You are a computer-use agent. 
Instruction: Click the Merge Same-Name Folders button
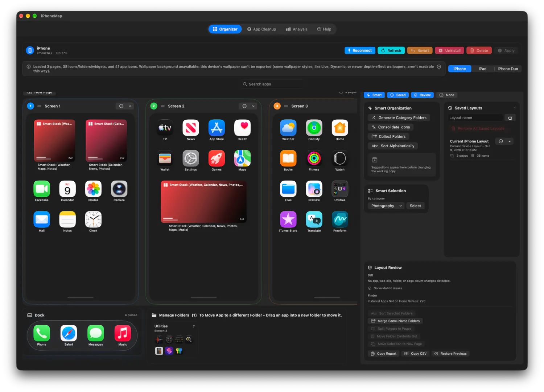pos(395,321)
